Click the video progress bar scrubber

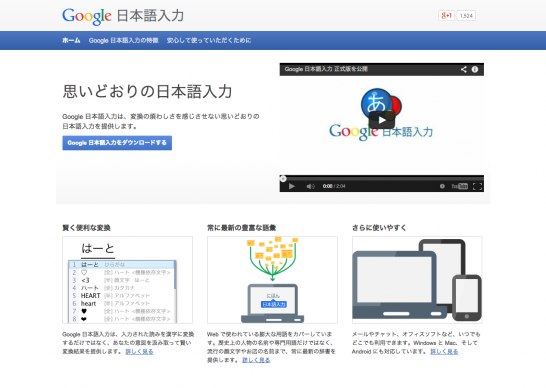click(x=283, y=179)
